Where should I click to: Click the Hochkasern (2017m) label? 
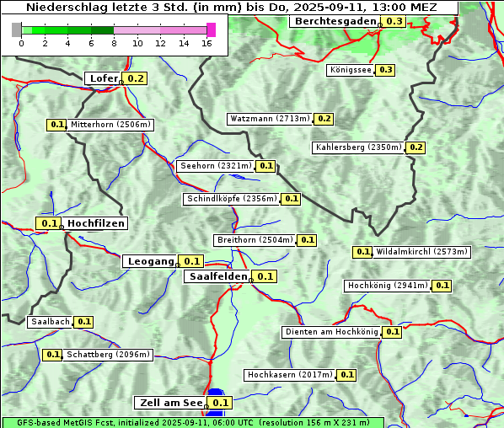click(x=290, y=375)
